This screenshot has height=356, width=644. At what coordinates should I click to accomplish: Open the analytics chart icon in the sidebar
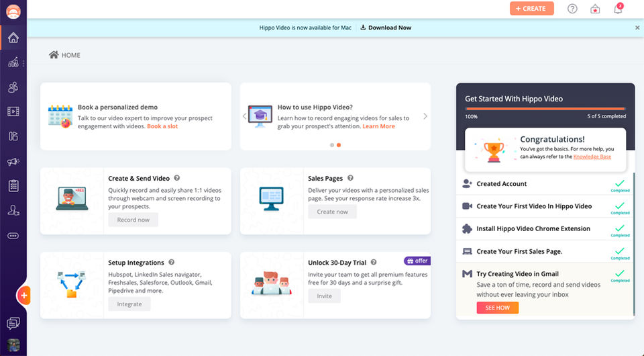(x=13, y=62)
